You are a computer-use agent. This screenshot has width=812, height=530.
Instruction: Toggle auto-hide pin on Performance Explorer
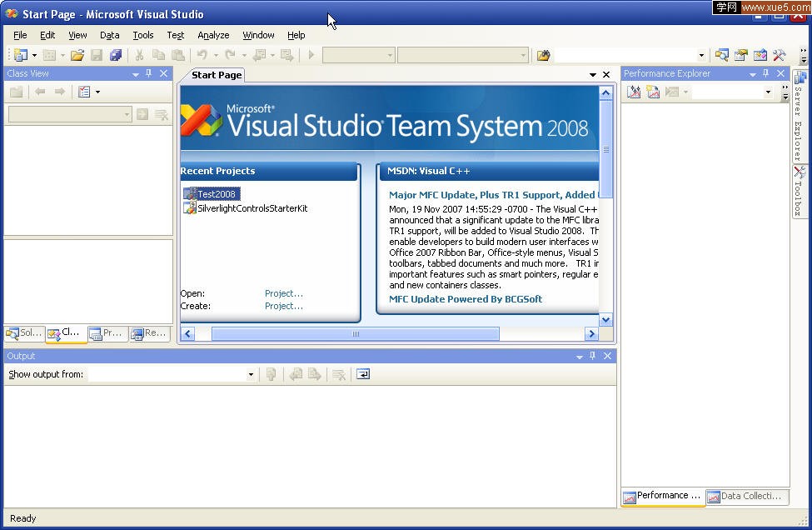[x=766, y=73]
